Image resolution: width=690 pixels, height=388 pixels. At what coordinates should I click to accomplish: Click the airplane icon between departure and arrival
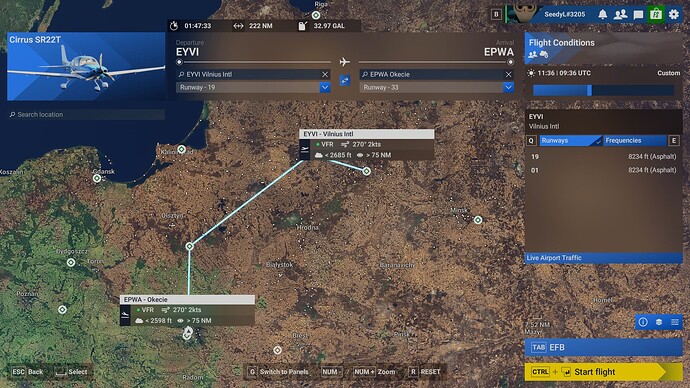pyautogui.click(x=345, y=62)
